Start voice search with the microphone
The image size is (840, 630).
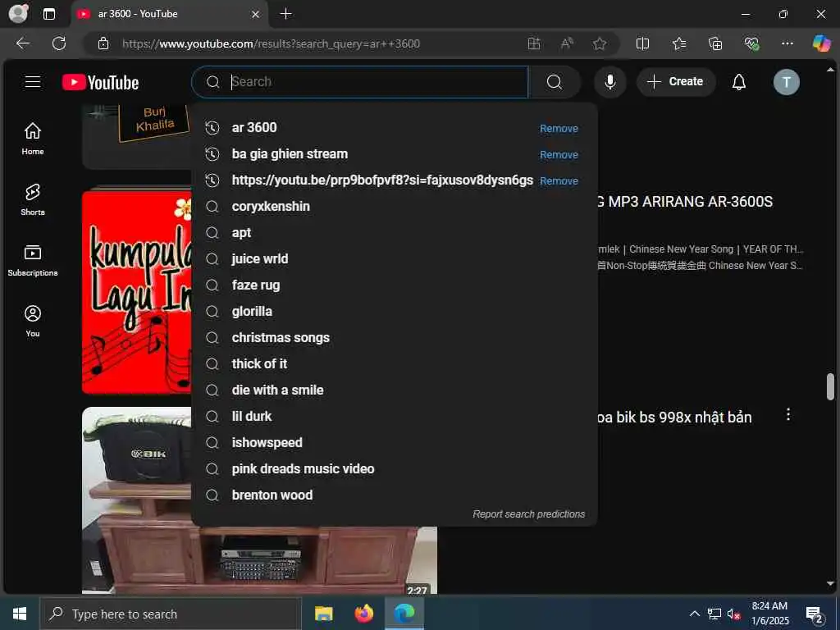pyautogui.click(x=609, y=82)
